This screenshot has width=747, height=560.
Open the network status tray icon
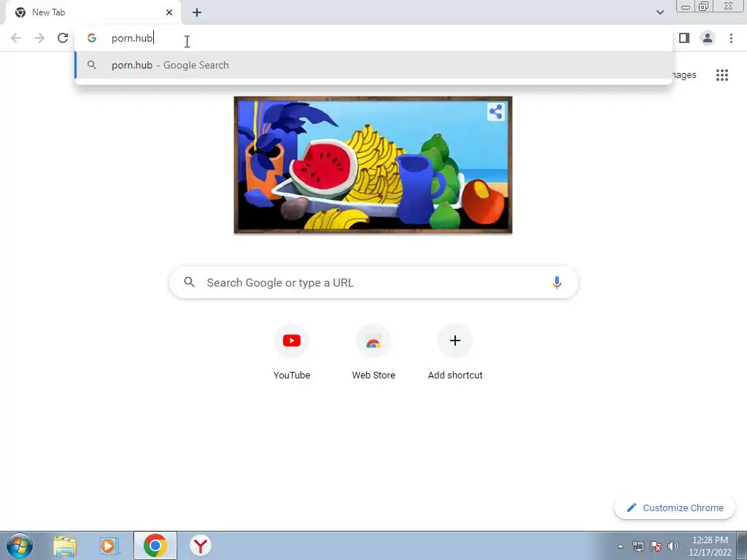tap(638, 546)
